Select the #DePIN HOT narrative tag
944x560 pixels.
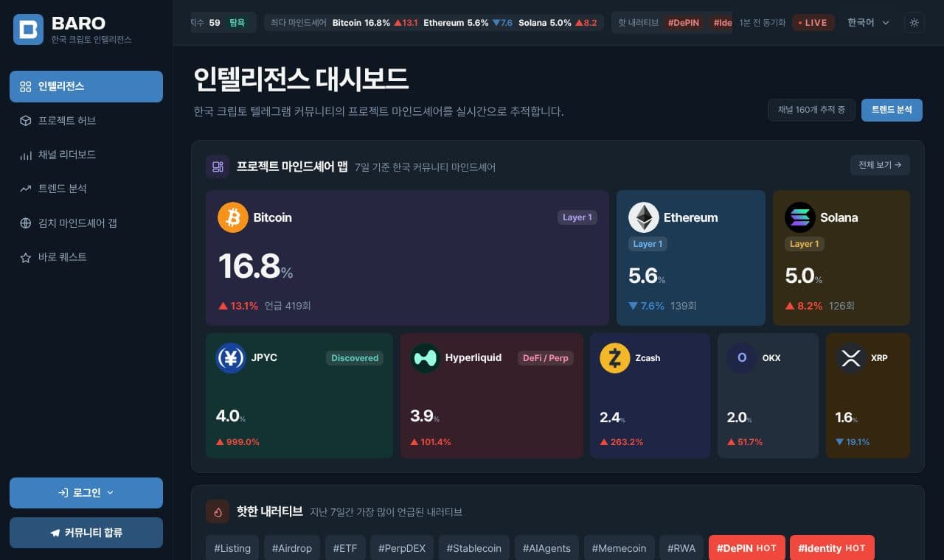point(746,548)
